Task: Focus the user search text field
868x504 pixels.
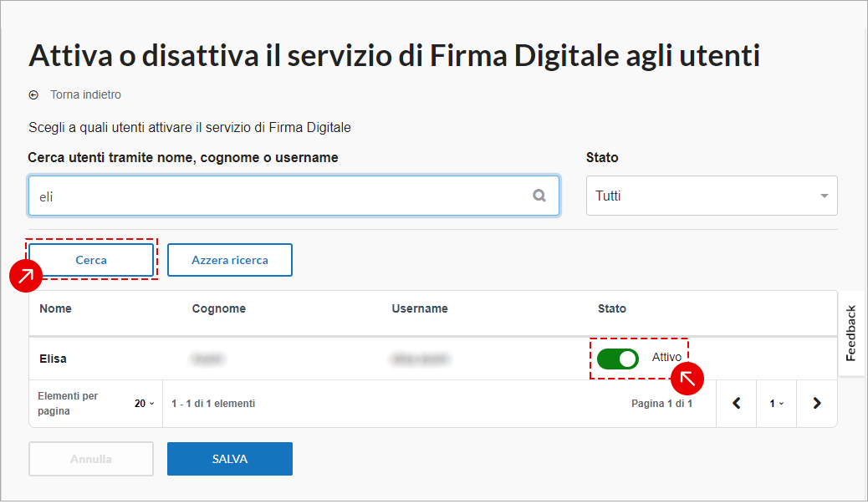Action: [x=294, y=196]
